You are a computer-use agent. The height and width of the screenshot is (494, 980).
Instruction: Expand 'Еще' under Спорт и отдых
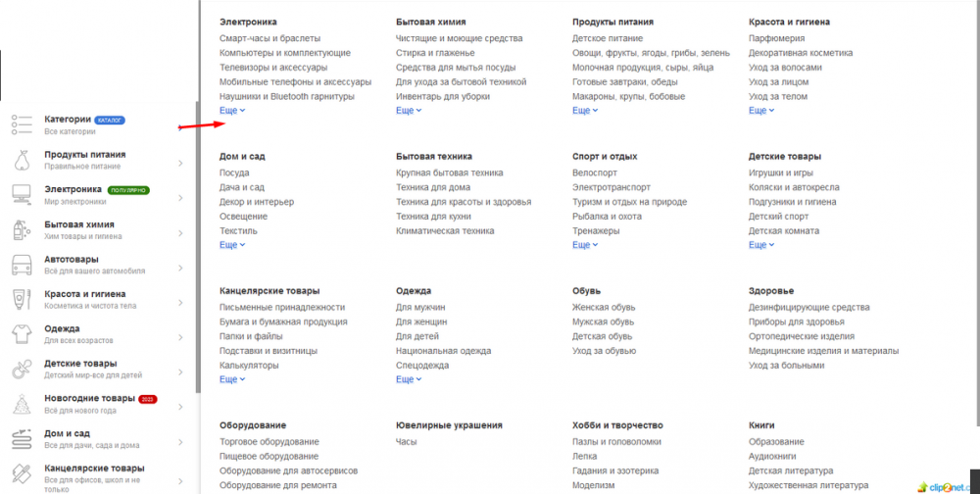tap(585, 245)
